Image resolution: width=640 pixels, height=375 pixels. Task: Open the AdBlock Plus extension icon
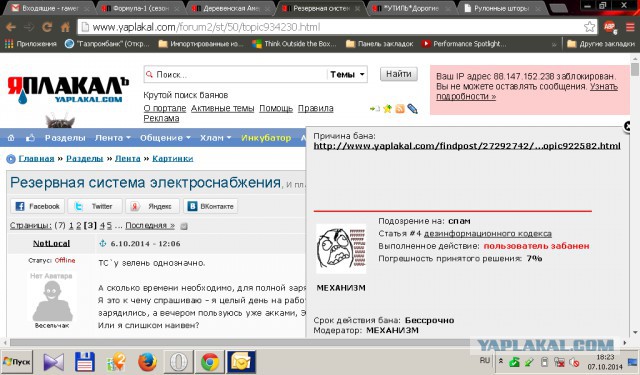pos(610,27)
